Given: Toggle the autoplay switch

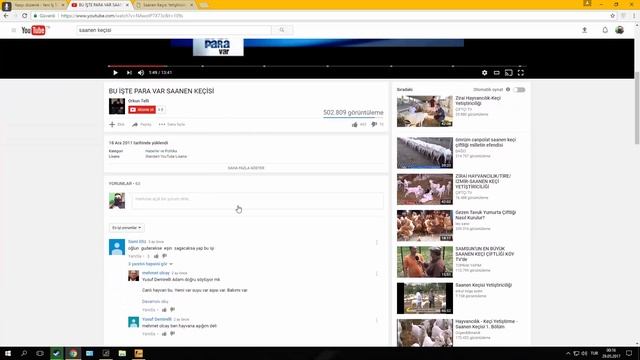Looking at the screenshot, I should coord(519,89).
